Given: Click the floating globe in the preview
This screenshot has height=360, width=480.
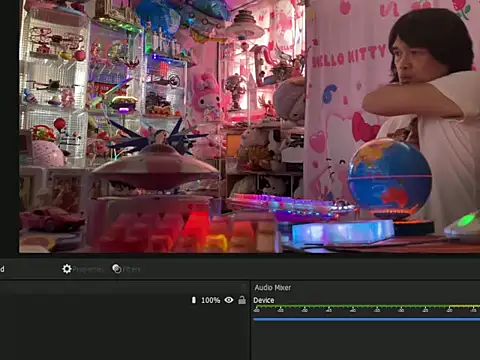Looking at the screenshot, I should [x=389, y=175].
